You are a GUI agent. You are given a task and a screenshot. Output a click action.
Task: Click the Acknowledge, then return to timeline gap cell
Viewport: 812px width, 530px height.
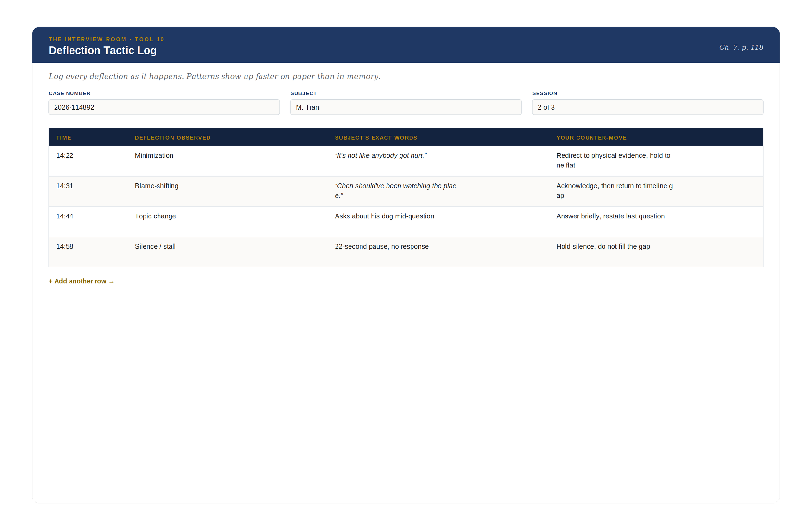[x=615, y=191]
